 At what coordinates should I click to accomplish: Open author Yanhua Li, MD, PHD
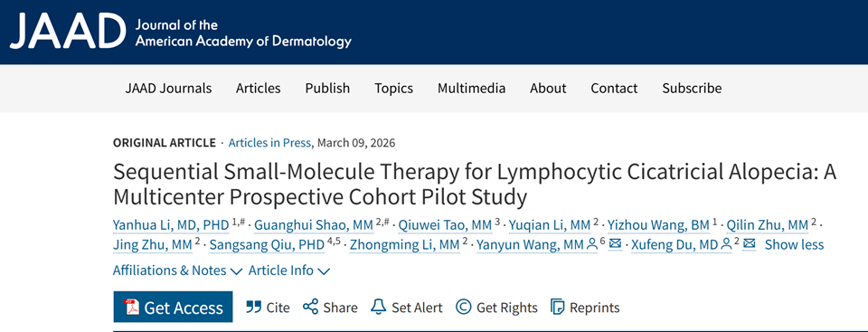pos(171,225)
